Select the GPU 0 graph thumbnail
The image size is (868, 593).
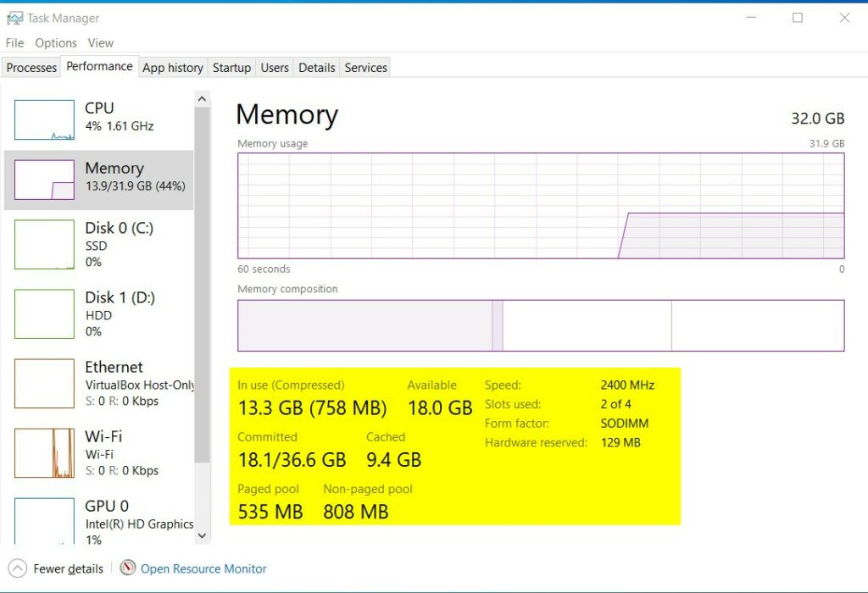coord(44,520)
